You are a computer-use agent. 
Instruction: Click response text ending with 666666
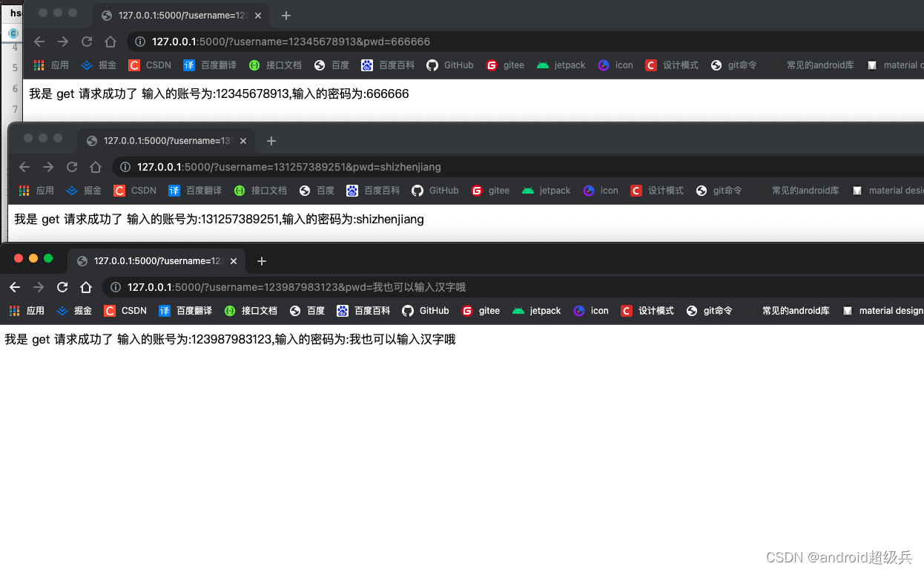coord(219,93)
